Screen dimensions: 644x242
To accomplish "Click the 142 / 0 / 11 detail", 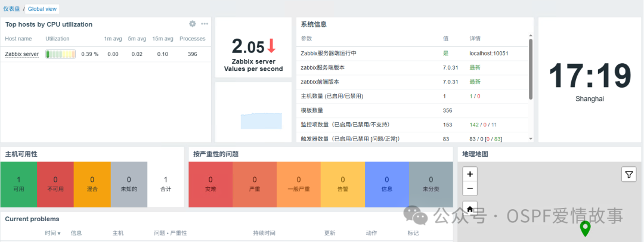I will pyautogui.click(x=483, y=125).
